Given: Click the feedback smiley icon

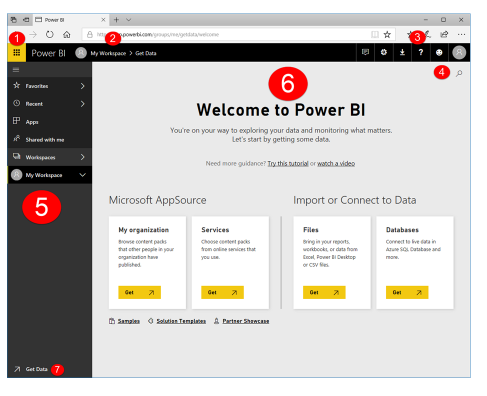Looking at the screenshot, I should pyautogui.click(x=439, y=52).
